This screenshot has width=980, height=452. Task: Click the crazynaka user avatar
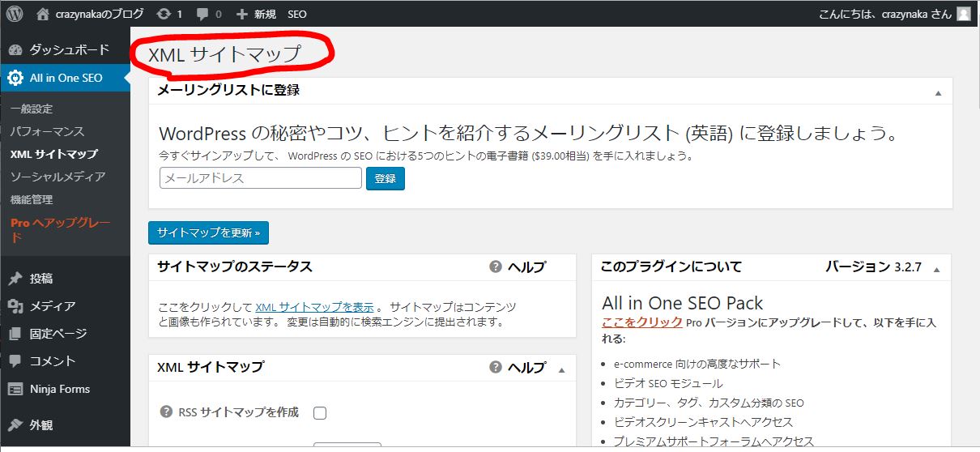coord(963,14)
